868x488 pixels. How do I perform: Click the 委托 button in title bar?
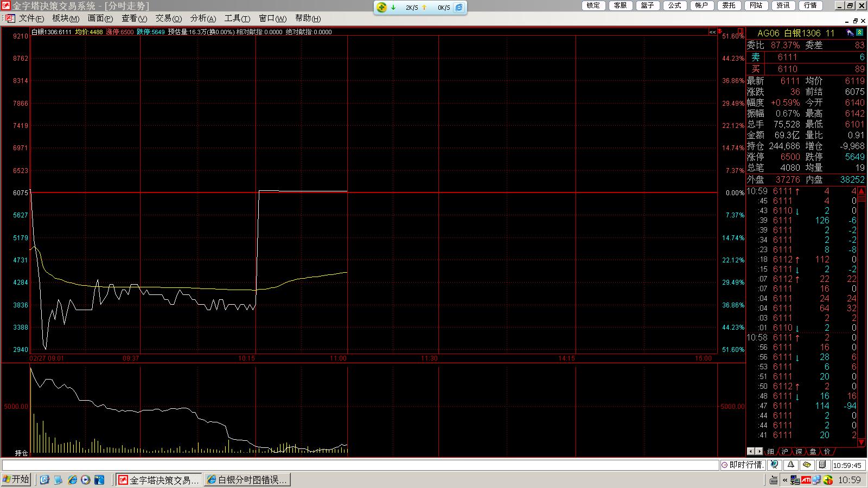coord(729,5)
